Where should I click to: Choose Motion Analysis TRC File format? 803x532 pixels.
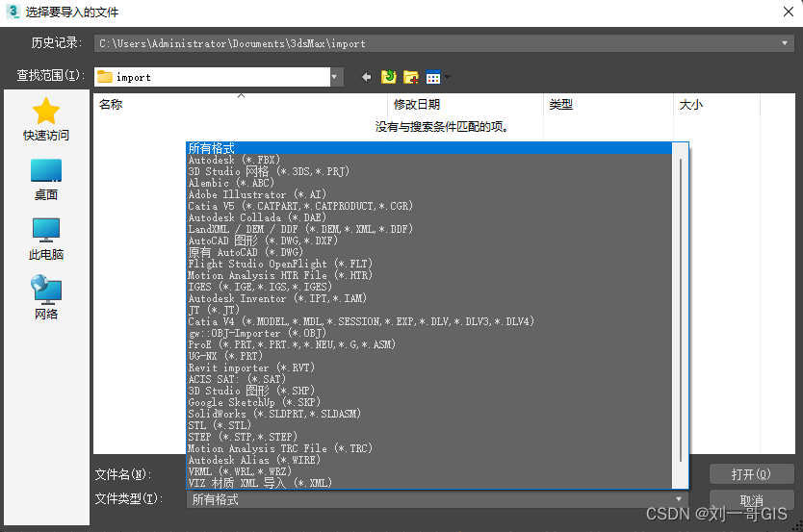coord(429,448)
